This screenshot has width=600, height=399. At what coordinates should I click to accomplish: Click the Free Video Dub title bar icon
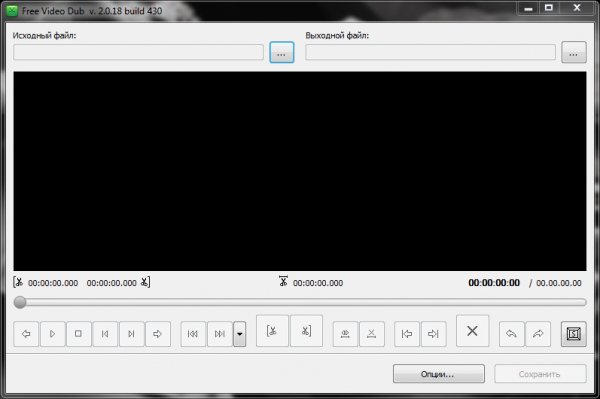tap(12, 11)
